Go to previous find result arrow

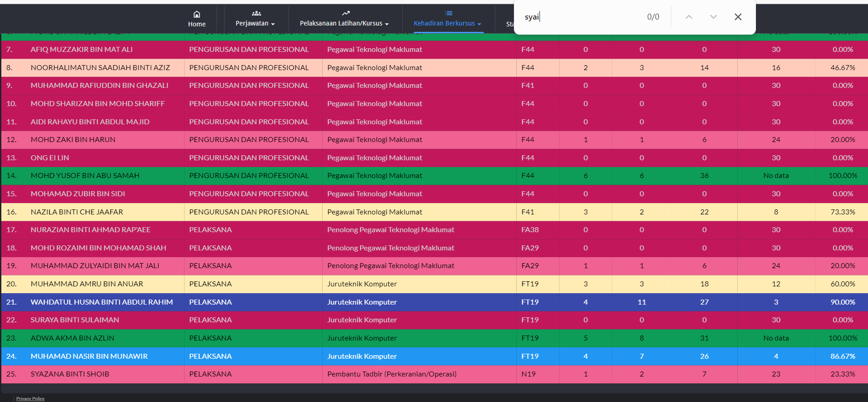688,17
